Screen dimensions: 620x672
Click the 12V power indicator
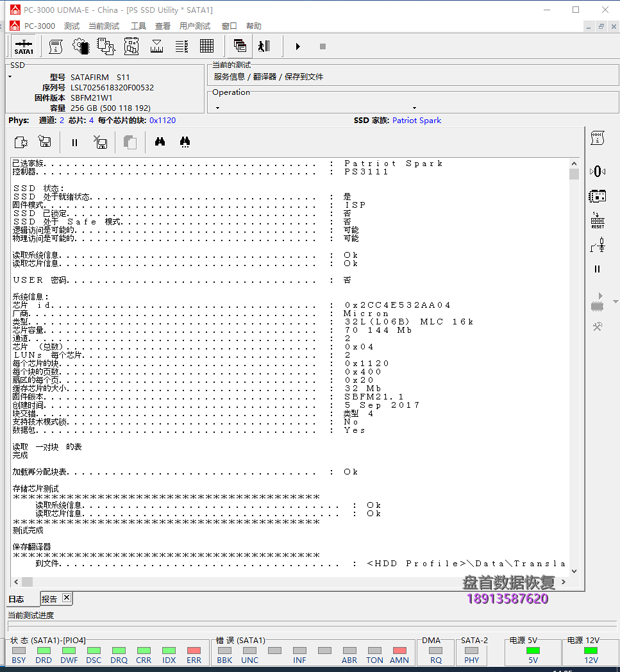[x=591, y=651]
